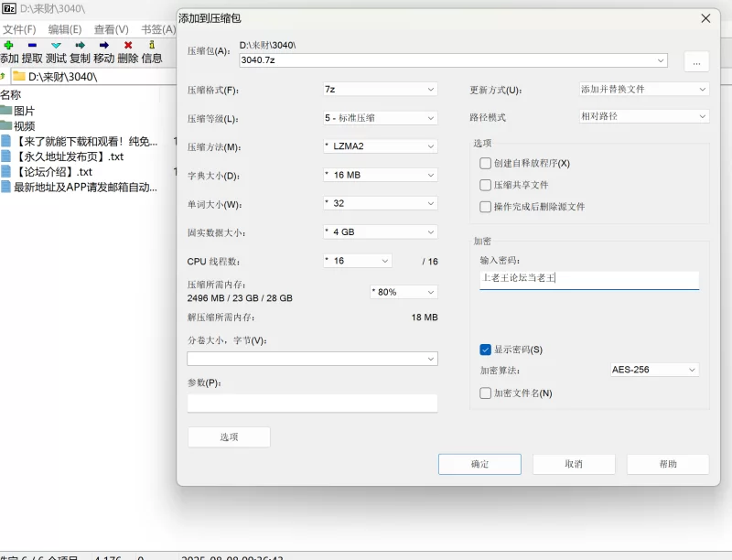
Task: Click the 名称 column header
Action: click(11, 95)
